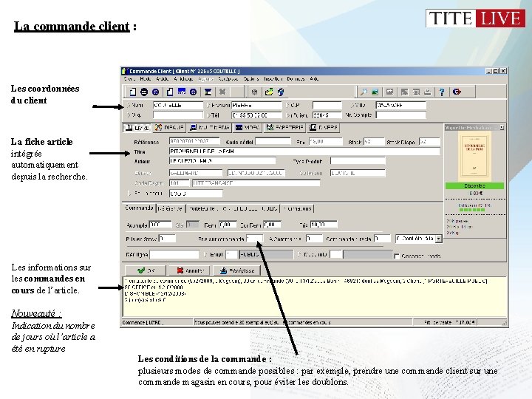The height and width of the screenshot is (399, 532).
Task: Click the lookup arrow beside the Tél label
Action: (x=209, y=115)
